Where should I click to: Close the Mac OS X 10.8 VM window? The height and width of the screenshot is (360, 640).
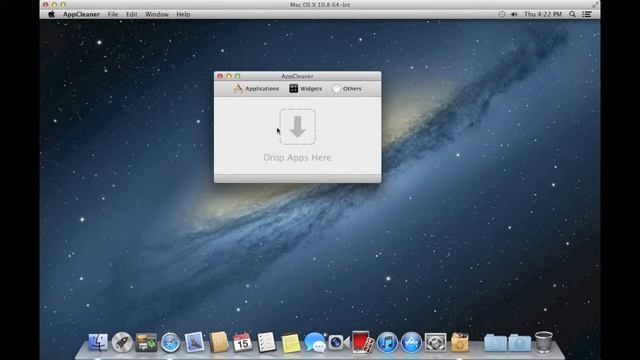tap(45, 5)
